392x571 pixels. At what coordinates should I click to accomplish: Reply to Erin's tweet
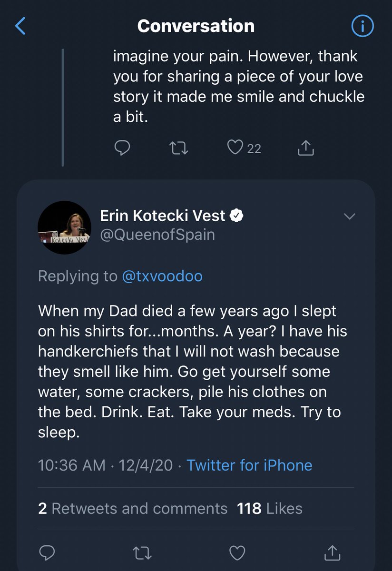click(x=47, y=553)
